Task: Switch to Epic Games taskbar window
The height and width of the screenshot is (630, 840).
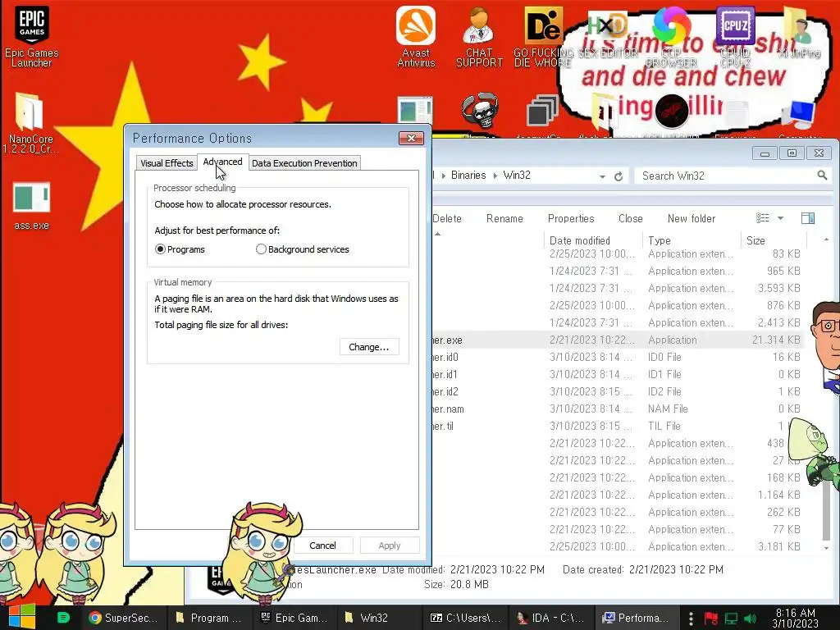Action: [x=293, y=618]
